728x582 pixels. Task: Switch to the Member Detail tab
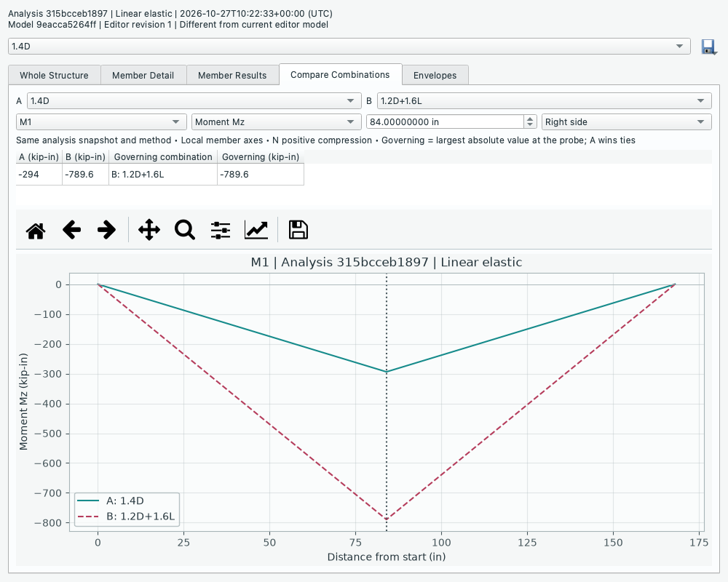tap(143, 75)
